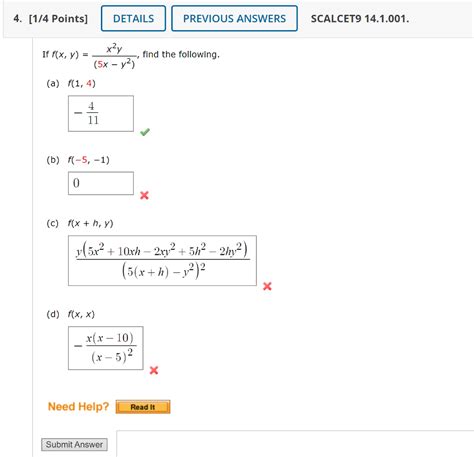Screen dimensions: 474x457
Task: Click the Need Help? label
Action: coord(78,407)
